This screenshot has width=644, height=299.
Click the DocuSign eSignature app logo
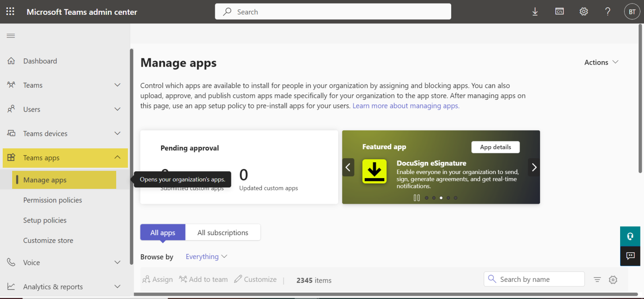click(x=375, y=171)
